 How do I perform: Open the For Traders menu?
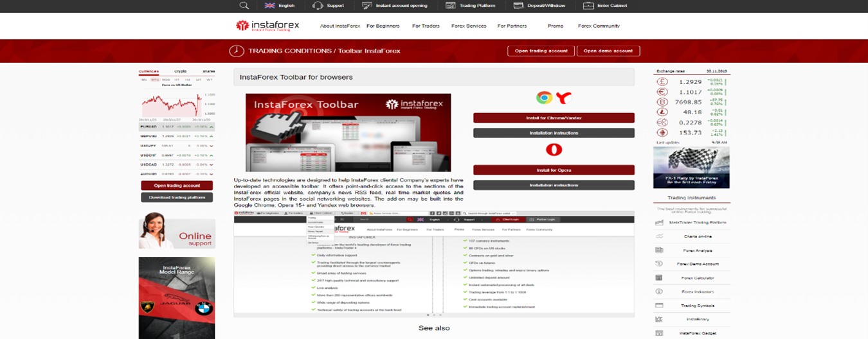426,26
